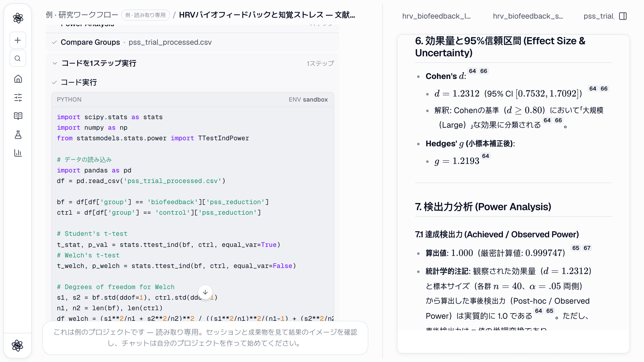644x362 pixels.
Task: Open the flask experiments icon
Action: tap(18, 135)
